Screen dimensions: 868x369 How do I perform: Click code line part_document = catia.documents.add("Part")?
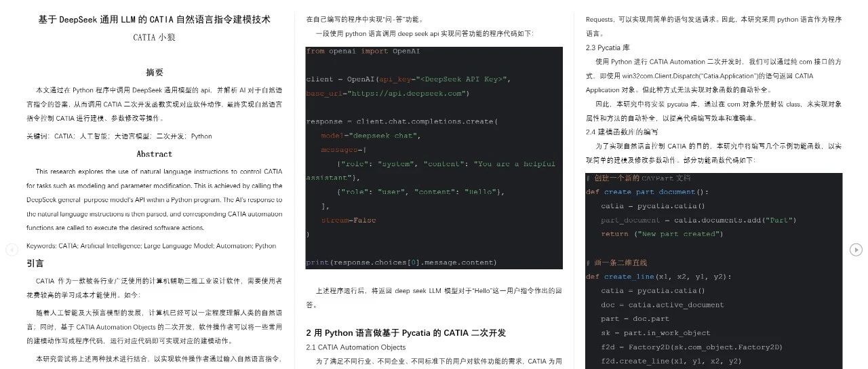(698, 220)
